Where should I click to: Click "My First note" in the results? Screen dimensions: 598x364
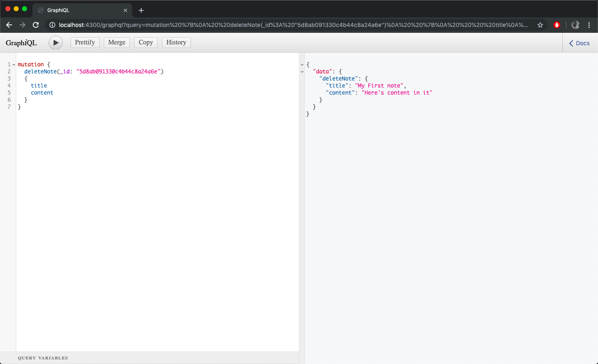tap(379, 86)
